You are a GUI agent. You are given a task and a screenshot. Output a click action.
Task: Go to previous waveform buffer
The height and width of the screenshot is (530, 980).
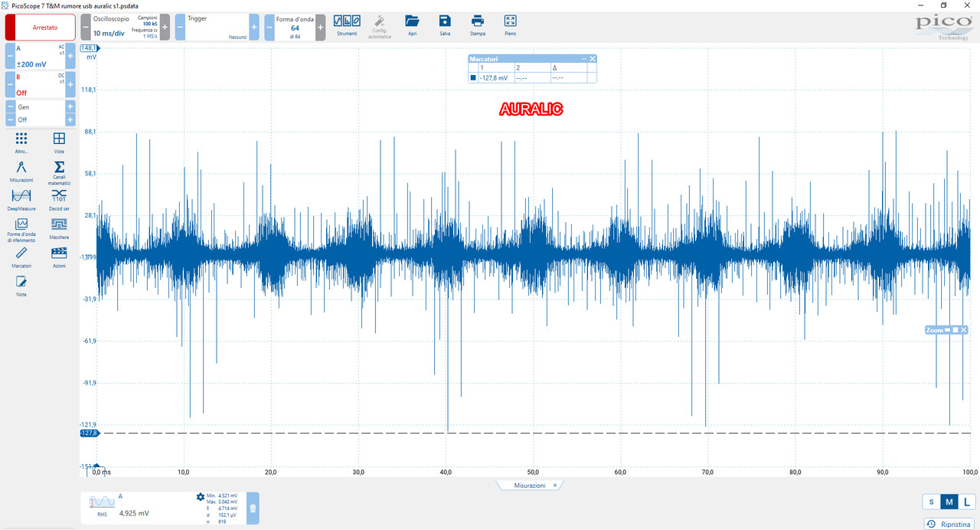(269, 27)
